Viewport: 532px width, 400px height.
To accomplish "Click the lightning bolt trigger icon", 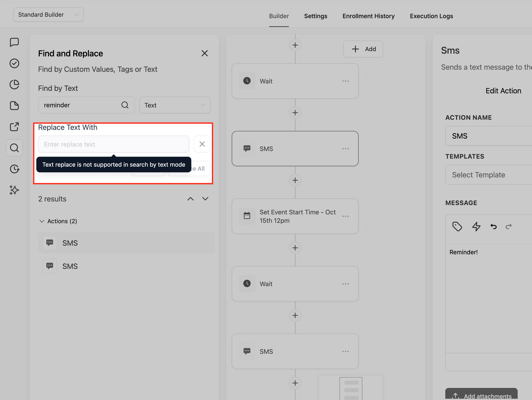I will pos(476,227).
